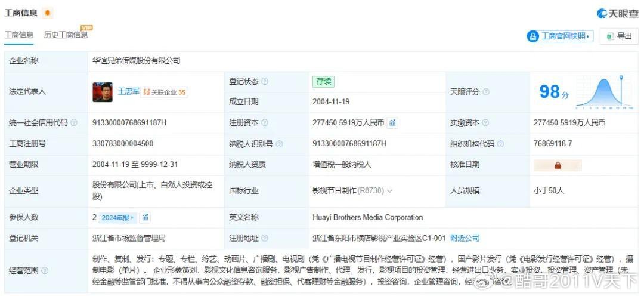Click the 小于50人 staff size value
Screen dimensions: 644x296
pyautogui.click(x=549, y=191)
